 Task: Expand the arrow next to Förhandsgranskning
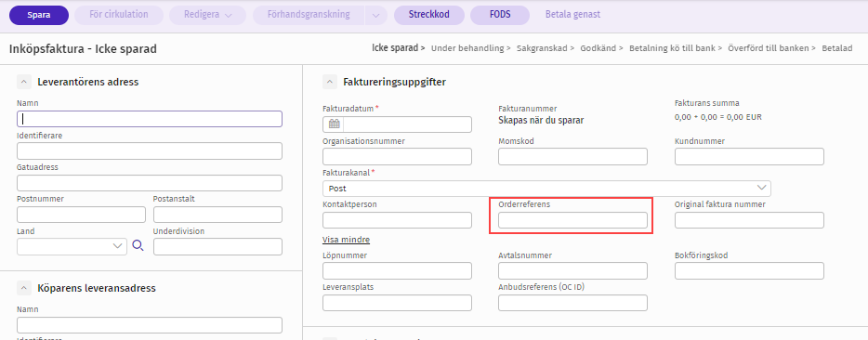[x=376, y=15]
